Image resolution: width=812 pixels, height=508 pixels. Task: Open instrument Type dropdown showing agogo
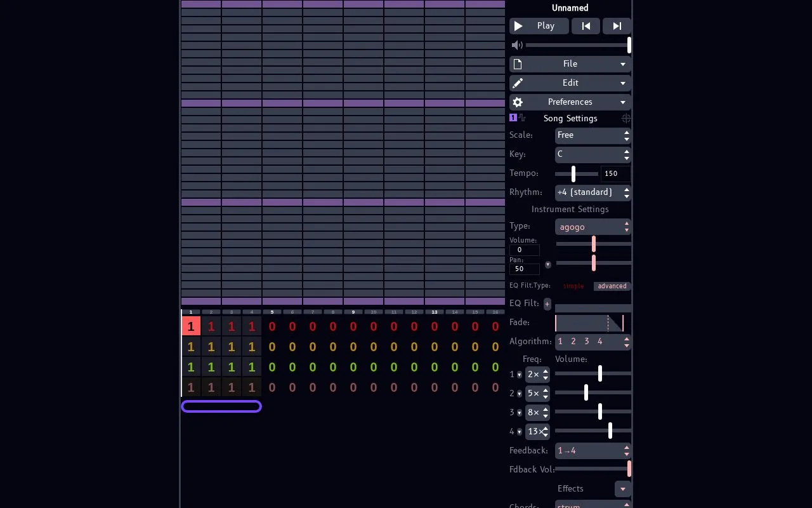pos(593,227)
